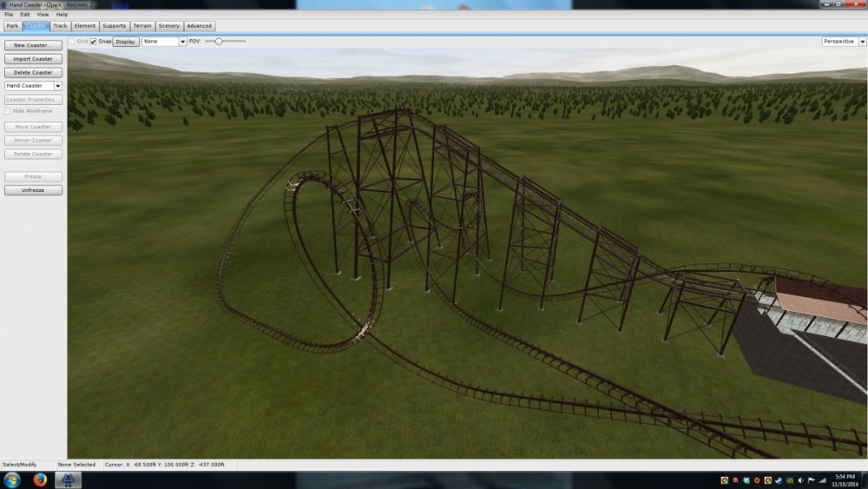Open the Help menu
Screen dimensions: 868x489
coord(62,15)
